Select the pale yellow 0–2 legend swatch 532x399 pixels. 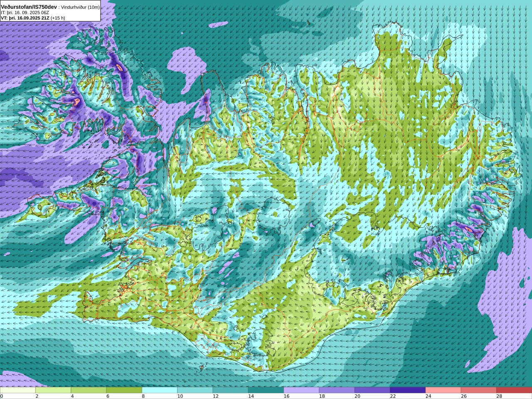[x=18, y=390]
